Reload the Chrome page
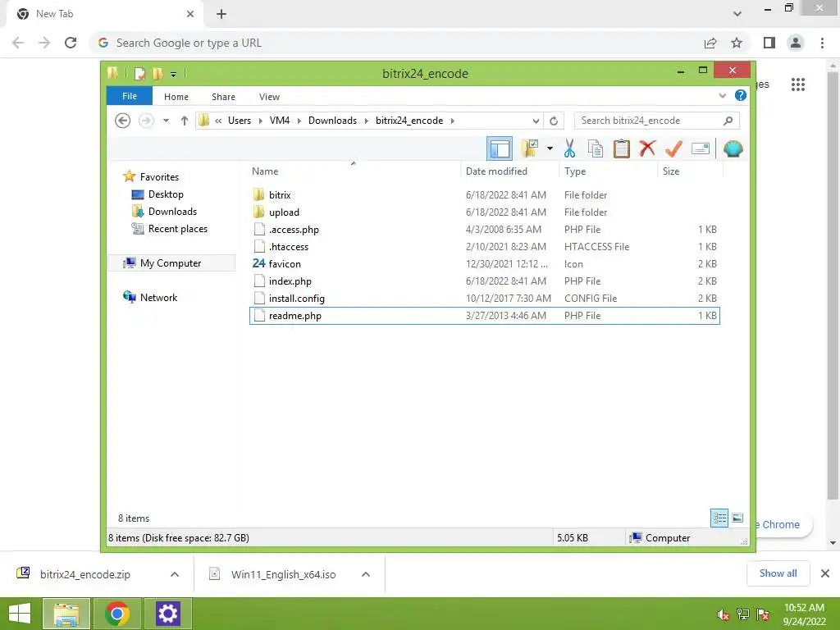 pos(71,43)
